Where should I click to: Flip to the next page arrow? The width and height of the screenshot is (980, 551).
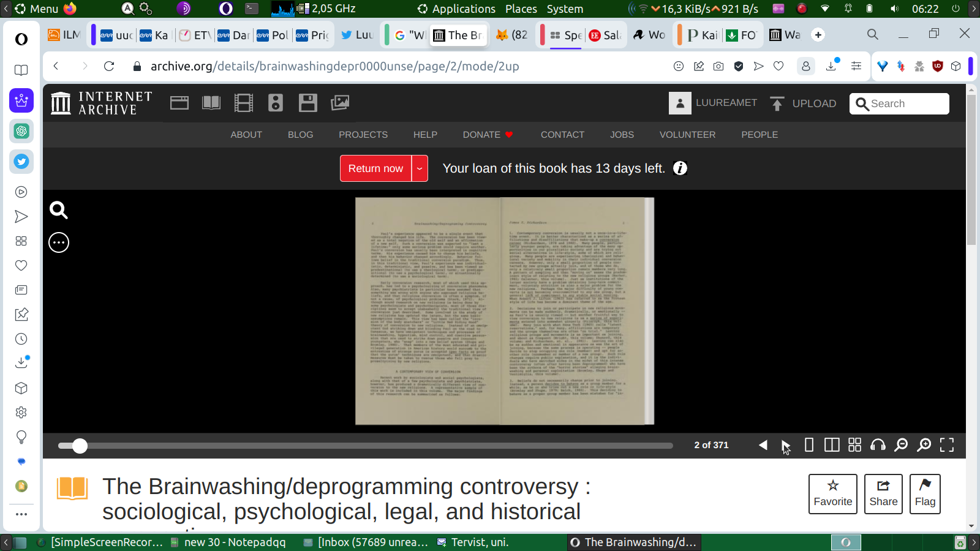[x=785, y=445]
